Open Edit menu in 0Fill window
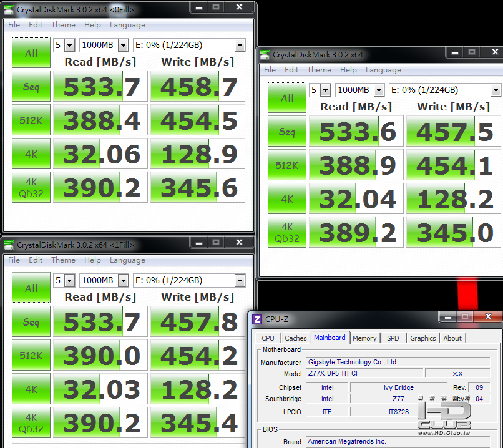Screen dimensions: 503x448 (x=36, y=25)
